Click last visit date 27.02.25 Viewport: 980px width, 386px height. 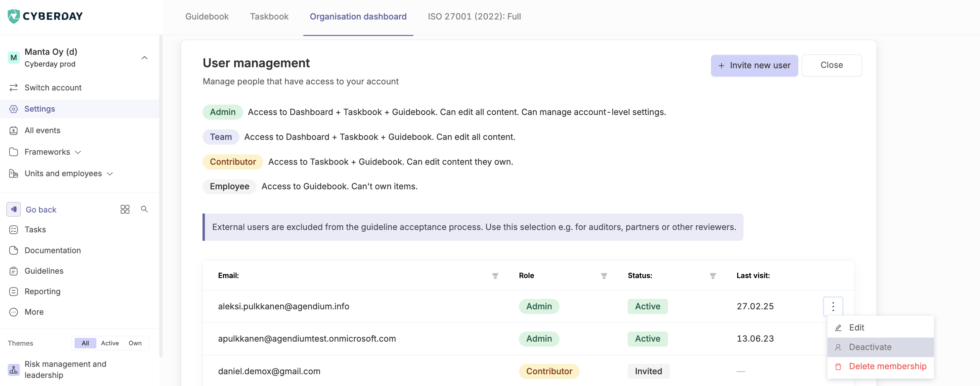(x=755, y=306)
